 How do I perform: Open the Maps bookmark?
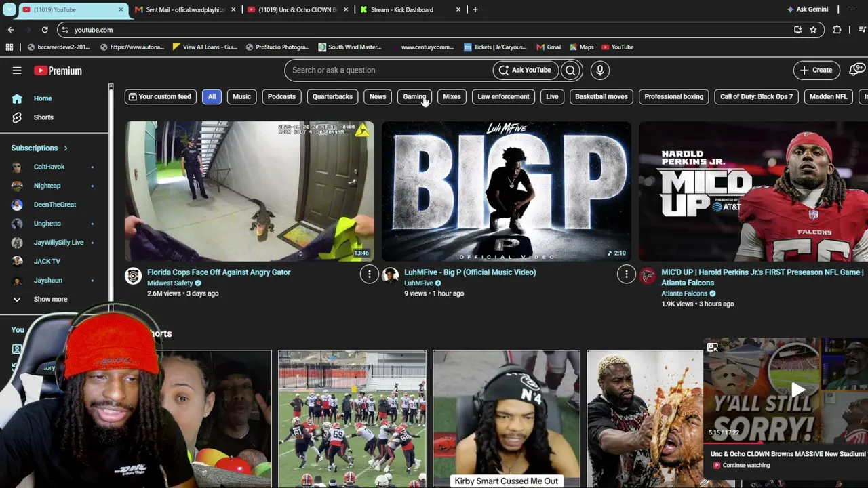(x=581, y=47)
